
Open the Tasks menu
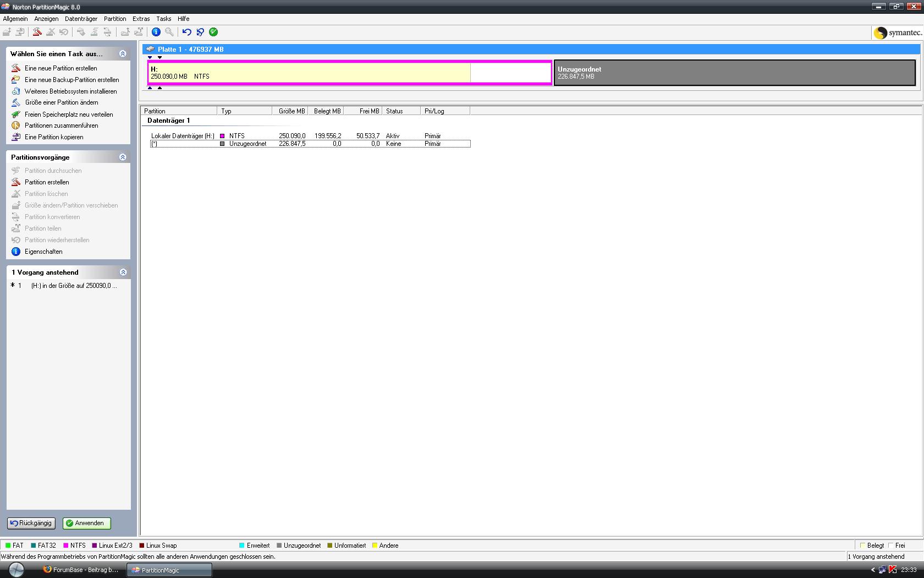163,19
